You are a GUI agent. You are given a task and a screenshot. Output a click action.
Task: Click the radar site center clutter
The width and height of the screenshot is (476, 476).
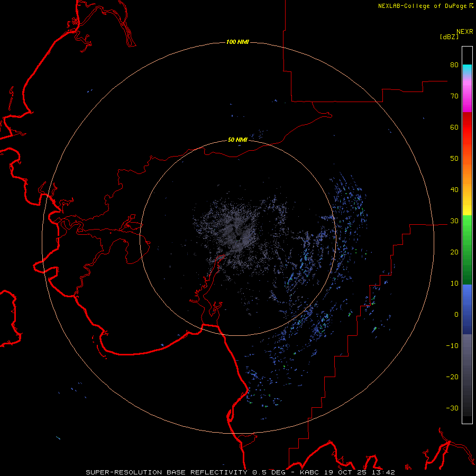point(237,237)
